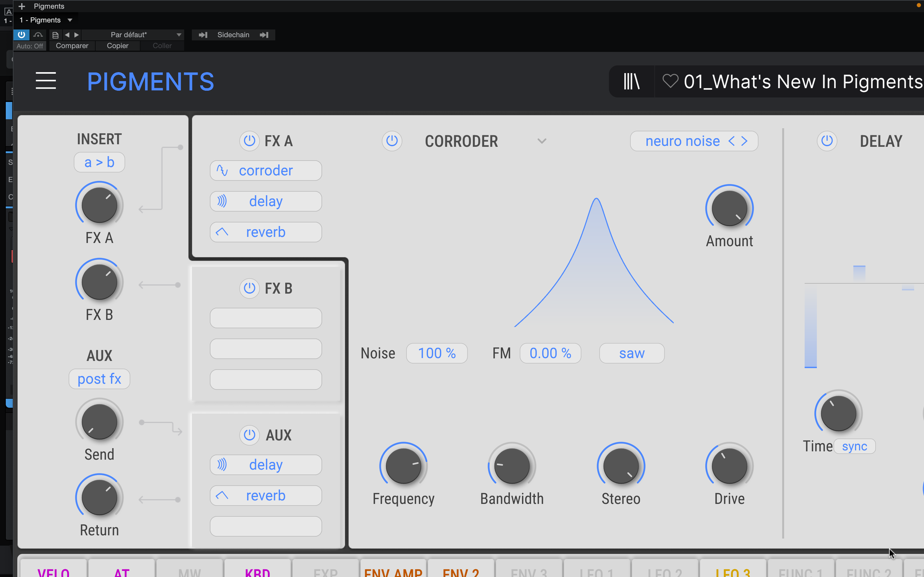Viewport: 924px width, 577px height.
Task: Toggle the AUX bus power button
Action: click(249, 435)
